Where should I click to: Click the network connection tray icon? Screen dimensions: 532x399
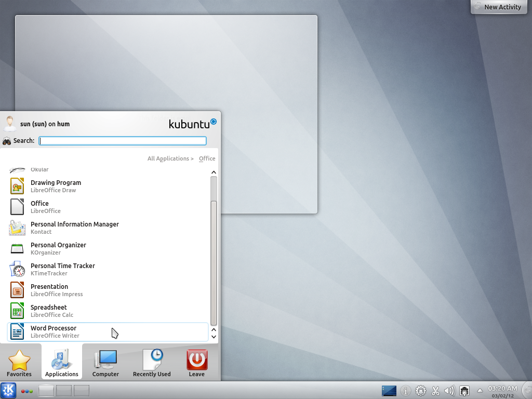coord(464,391)
